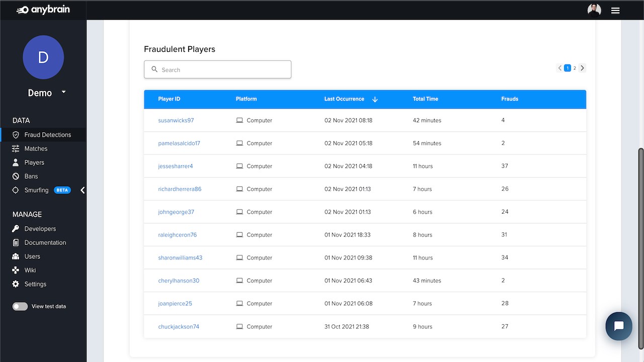This screenshot has height=362, width=644.
Task: Collapse the sidebar with the left chevron
Action: [83, 190]
